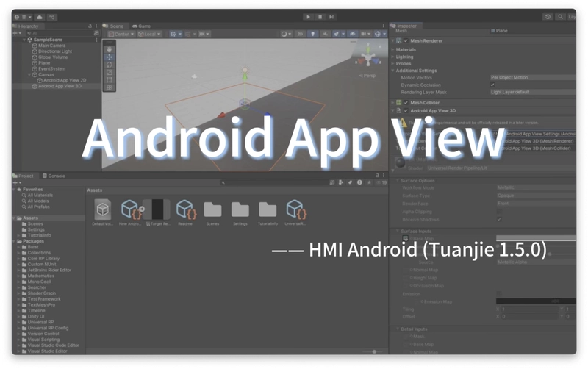Switch to the Scene tab
This screenshot has width=588, height=369.
pos(114,26)
